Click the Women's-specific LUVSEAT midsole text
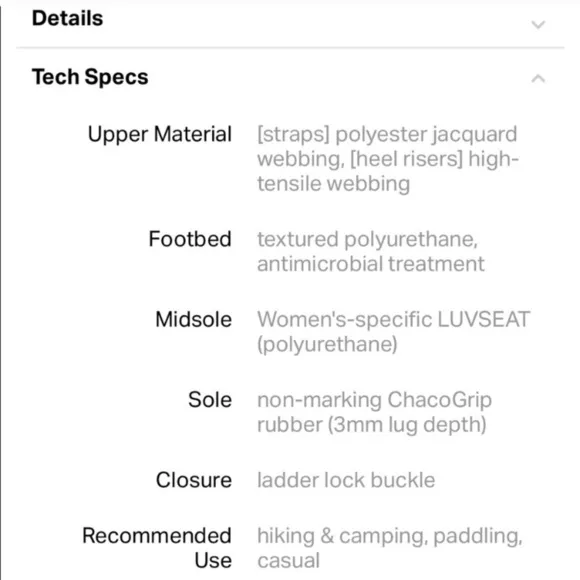Image resolution: width=580 pixels, height=580 pixels. click(x=394, y=319)
